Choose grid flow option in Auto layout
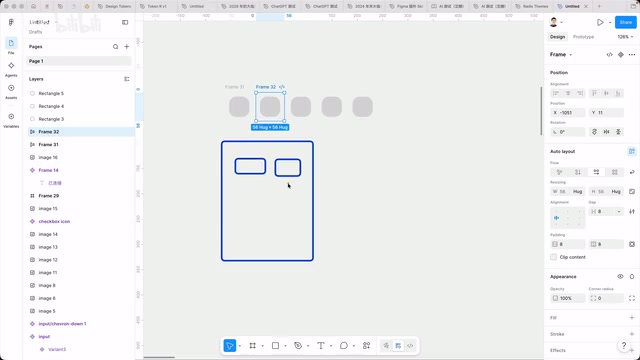The height and width of the screenshot is (360, 640). pos(615,172)
